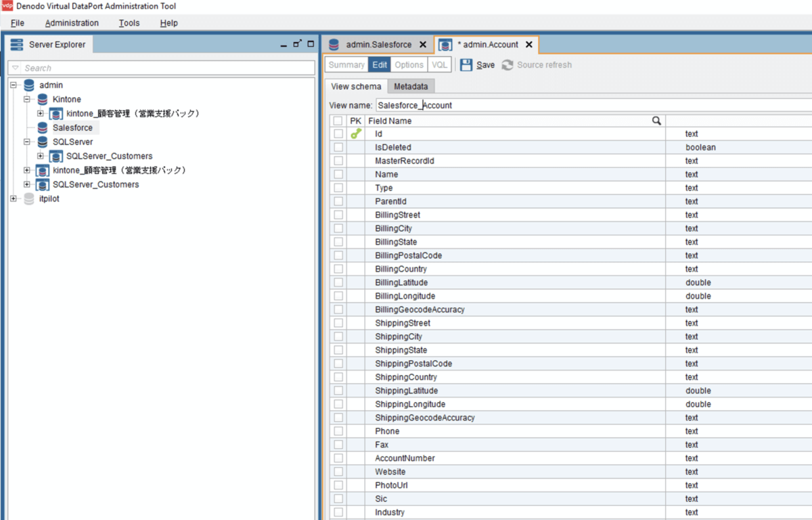Click the Save floppy disk icon
This screenshot has width=812, height=520.
pos(466,65)
